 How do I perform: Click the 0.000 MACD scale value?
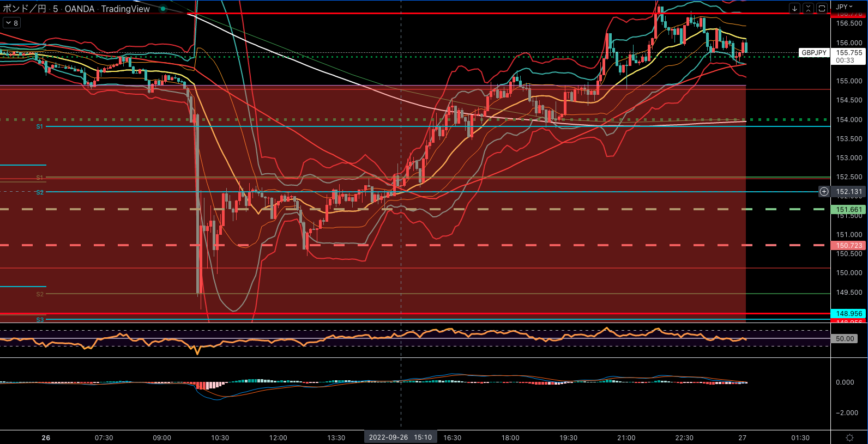click(x=845, y=382)
